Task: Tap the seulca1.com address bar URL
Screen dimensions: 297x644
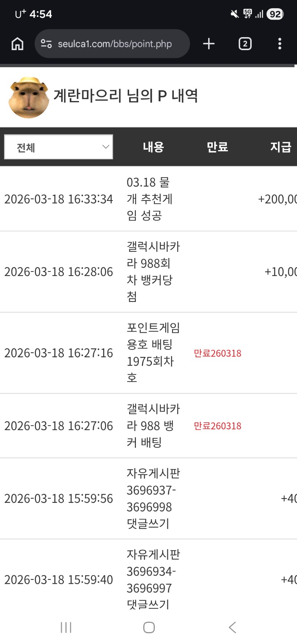Action: [x=115, y=44]
